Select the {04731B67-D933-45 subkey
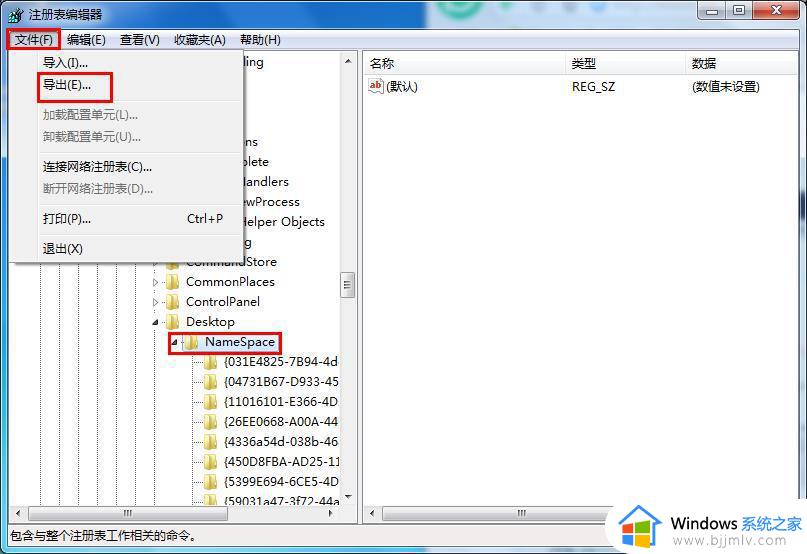Screen dimensions: 807x554 click(x=281, y=382)
